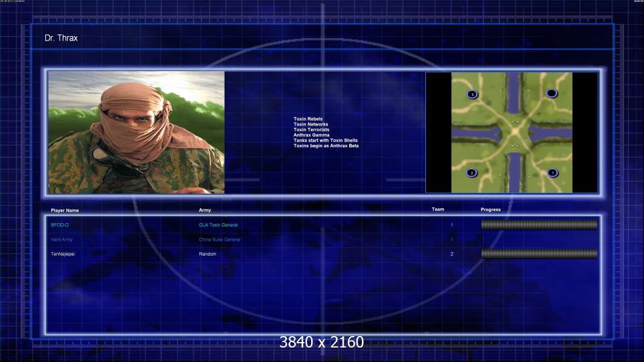Click the central crossroads on the map preview
This screenshot has width=644, height=362.
click(x=514, y=132)
